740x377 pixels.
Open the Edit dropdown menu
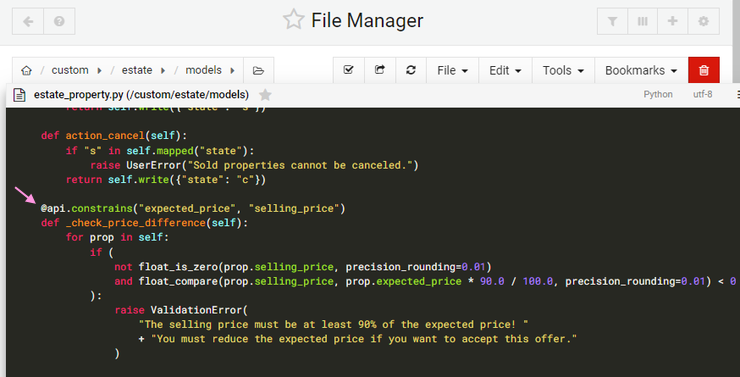click(x=505, y=70)
